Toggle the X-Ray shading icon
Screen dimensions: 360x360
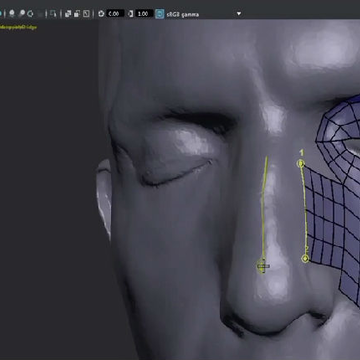68,14
